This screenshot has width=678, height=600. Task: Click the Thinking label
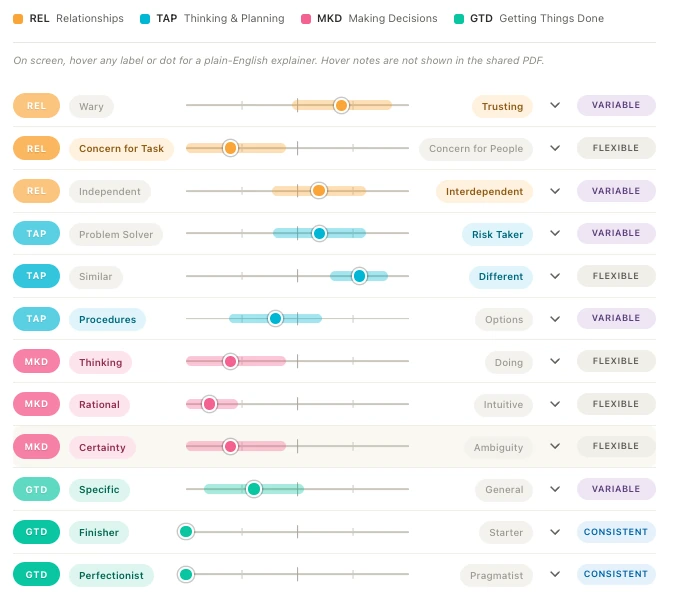(x=100, y=362)
